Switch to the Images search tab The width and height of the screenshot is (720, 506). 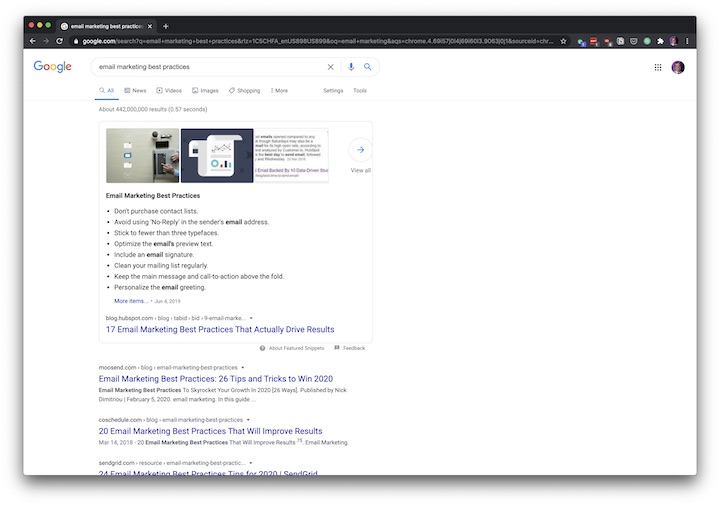tap(205, 91)
